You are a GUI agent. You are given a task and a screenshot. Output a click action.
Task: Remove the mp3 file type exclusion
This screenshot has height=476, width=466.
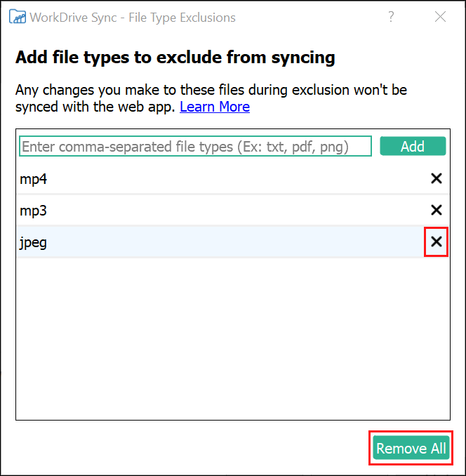pos(437,210)
